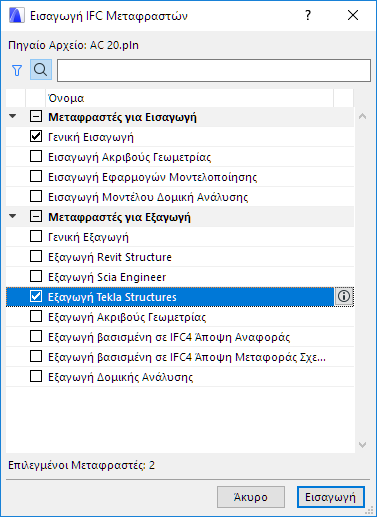Toggle group checkbox for Μεταφραστές για Εξαγωγή

tap(36, 217)
